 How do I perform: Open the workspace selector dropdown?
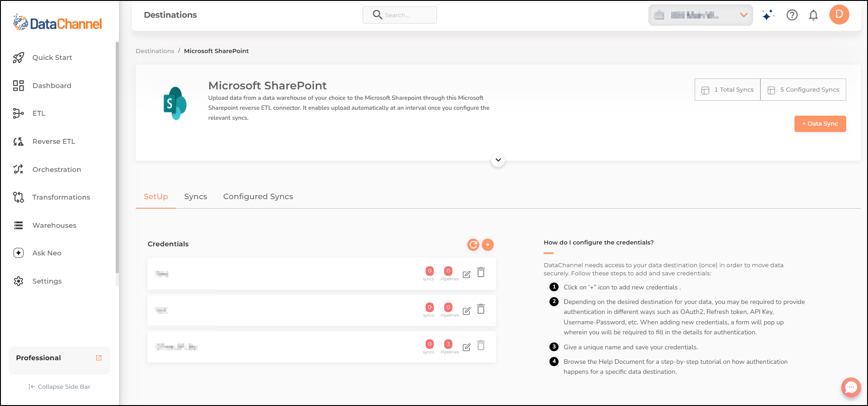point(701,15)
